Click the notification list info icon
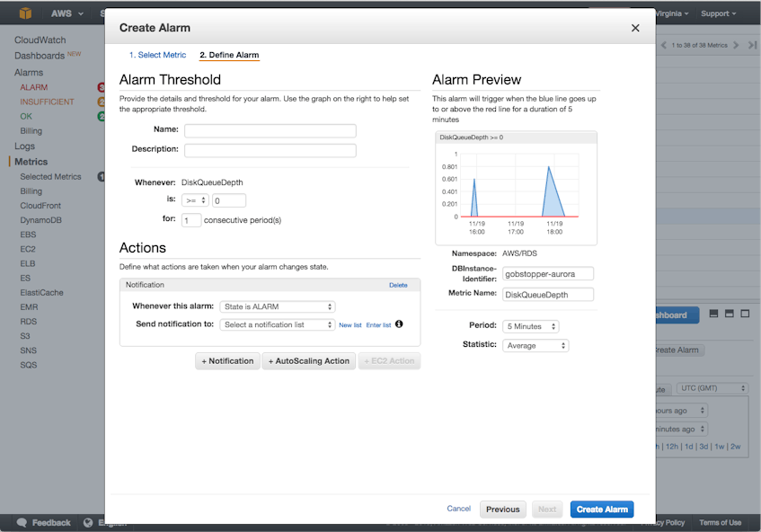 [399, 324]
